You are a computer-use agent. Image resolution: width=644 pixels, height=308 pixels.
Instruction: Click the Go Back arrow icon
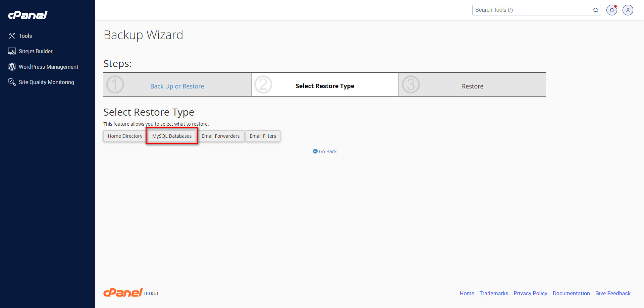315,151
